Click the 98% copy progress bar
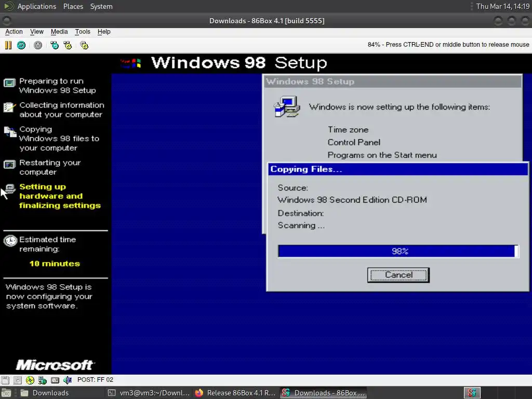 (x=398, y=251)
